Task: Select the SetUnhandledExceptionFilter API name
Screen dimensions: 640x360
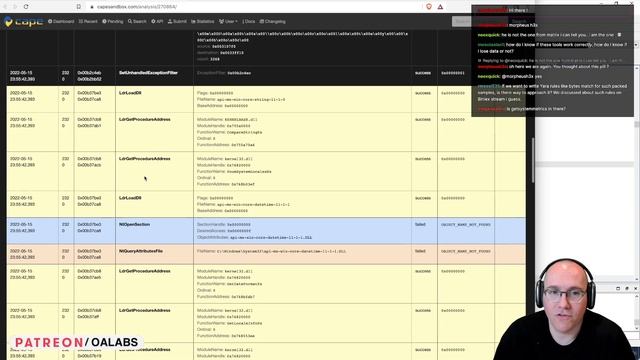Action: [x=148, y=73]
